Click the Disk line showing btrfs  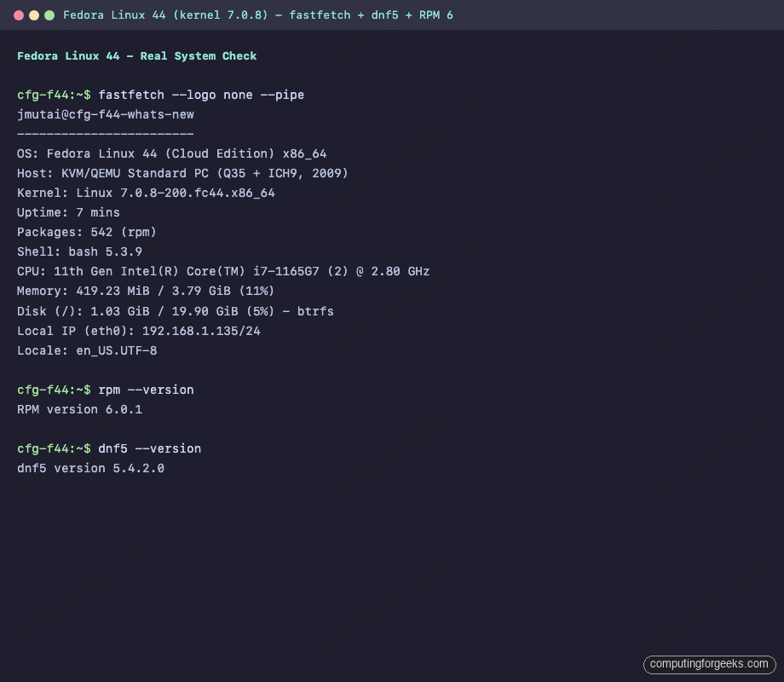(176, 311)
